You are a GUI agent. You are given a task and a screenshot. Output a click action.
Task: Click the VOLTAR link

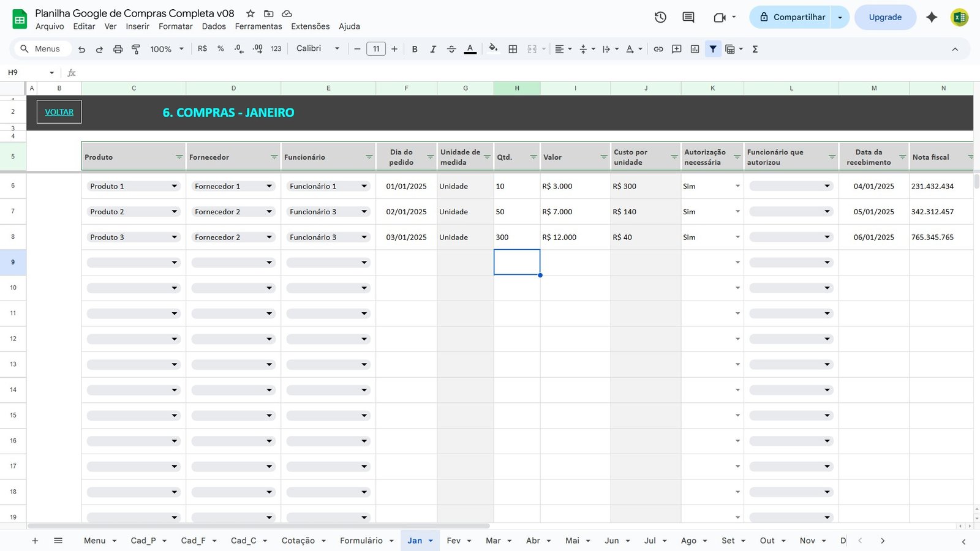click(x=59, y=111)
